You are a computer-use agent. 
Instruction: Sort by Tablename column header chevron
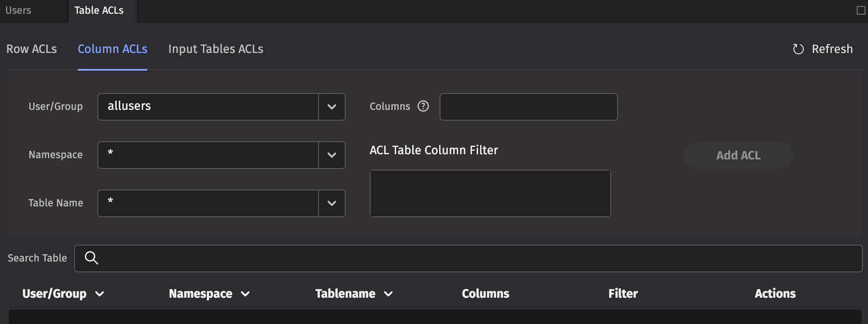[388, 294]
